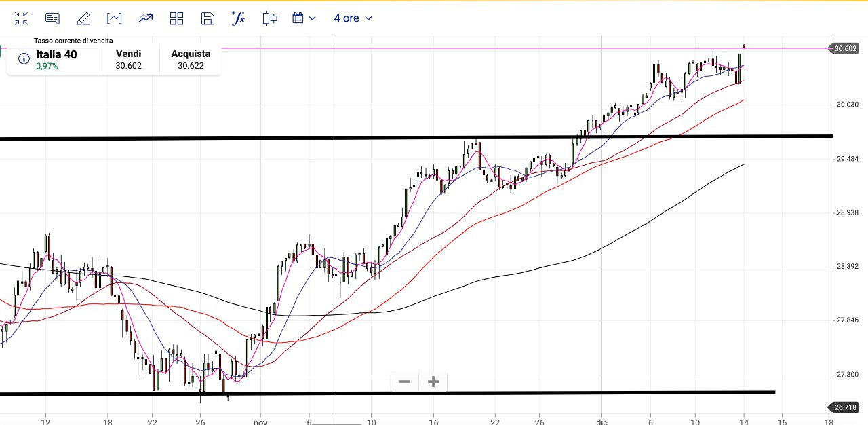
Task: Zoom out chart with minus button
Action: [405, 382]
